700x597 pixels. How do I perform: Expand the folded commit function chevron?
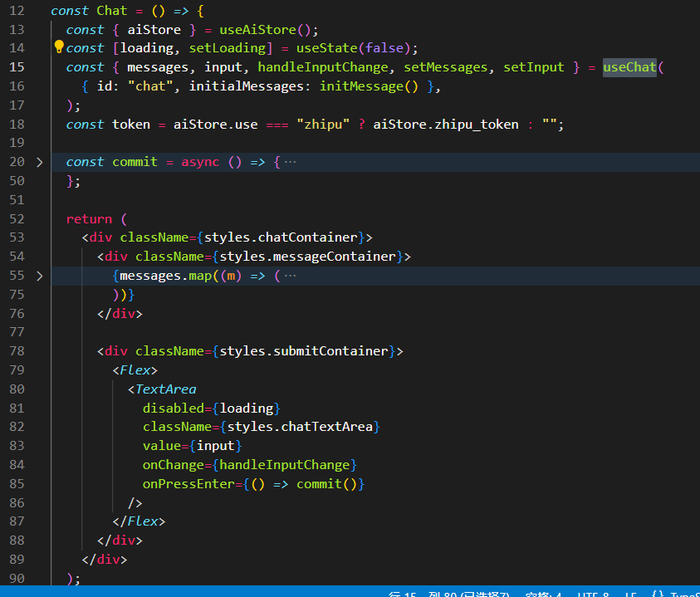click(40, 162)
